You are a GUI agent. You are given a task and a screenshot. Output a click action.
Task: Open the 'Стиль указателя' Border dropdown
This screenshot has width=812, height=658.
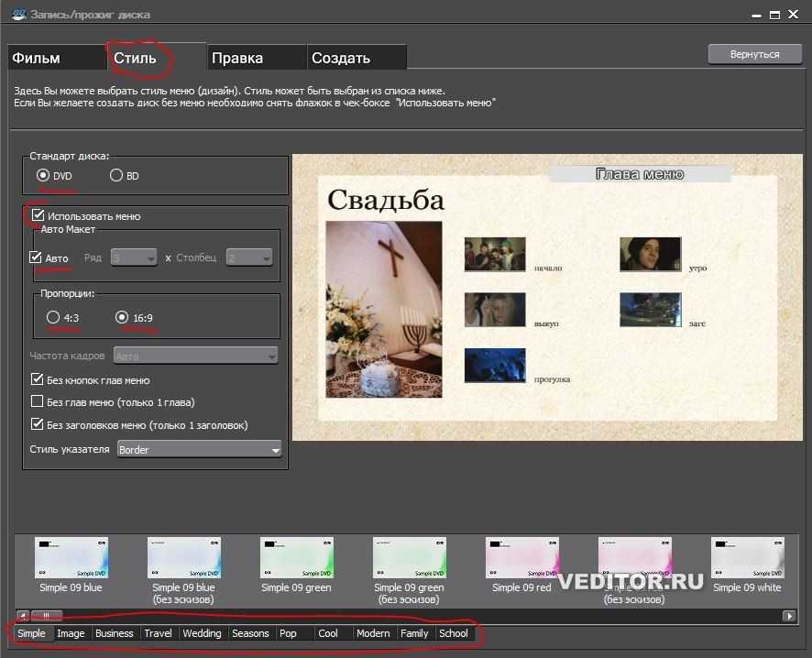[199, 450]
